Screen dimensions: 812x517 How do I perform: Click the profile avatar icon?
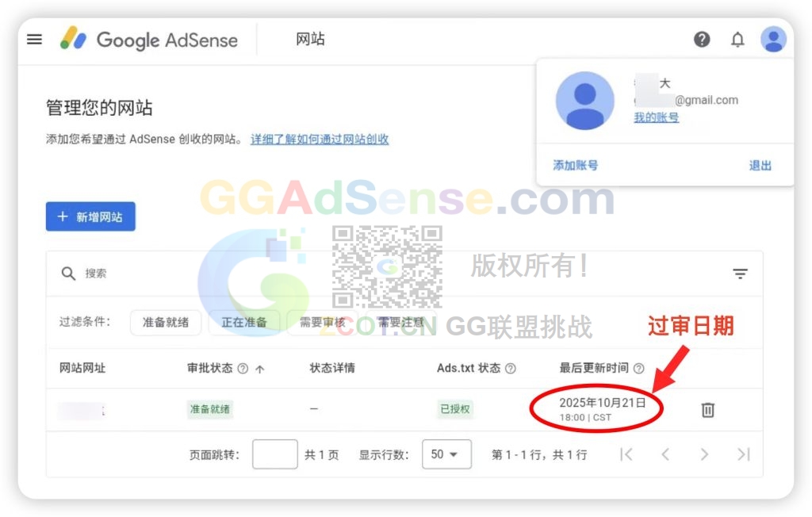(x=773, y=38)
